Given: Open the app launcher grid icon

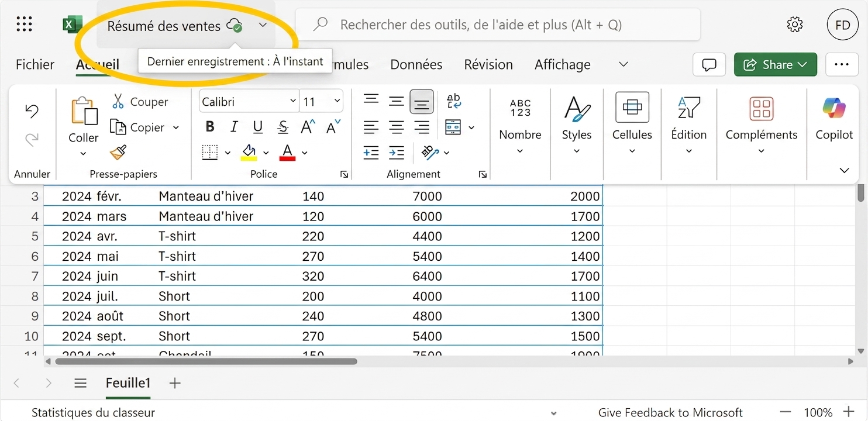Looking at the screenshot, I should pos(24,25).
